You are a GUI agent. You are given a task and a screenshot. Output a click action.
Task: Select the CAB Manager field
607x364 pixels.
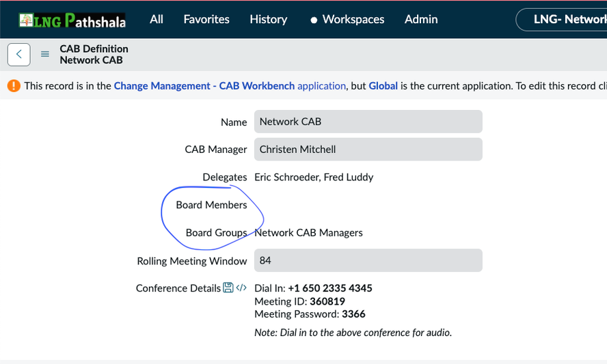pos(368,150)
